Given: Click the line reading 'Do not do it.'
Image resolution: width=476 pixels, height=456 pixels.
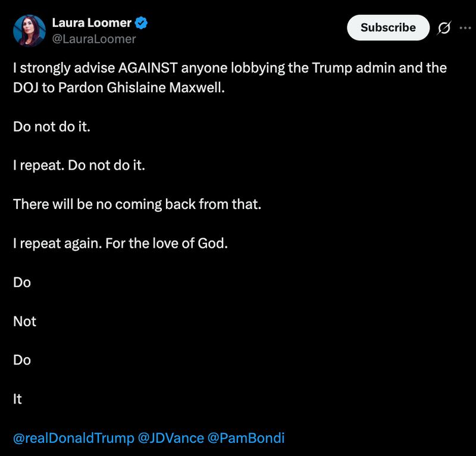Looking at the screenshot, I should click(x=54, y=127).
